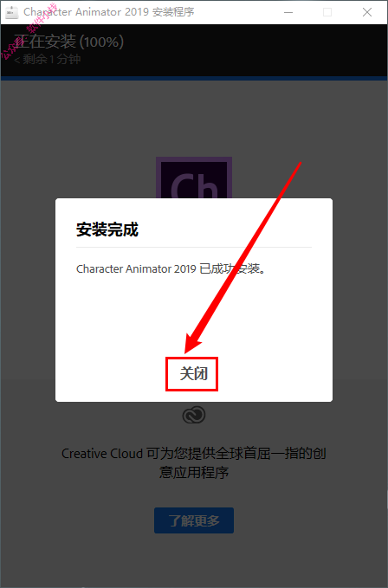Click the Character Animator Ch app icon
The image size is (388, 588).
194,178
